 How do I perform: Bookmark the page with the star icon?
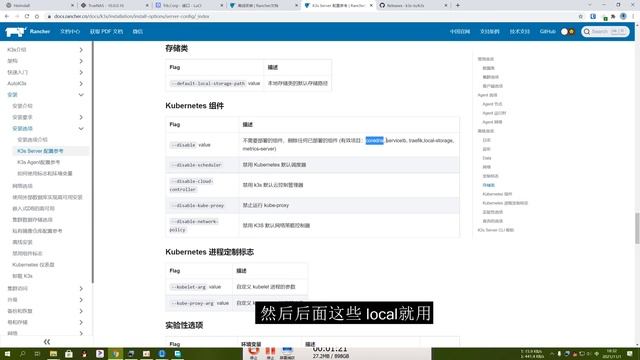tap(580, 16)
